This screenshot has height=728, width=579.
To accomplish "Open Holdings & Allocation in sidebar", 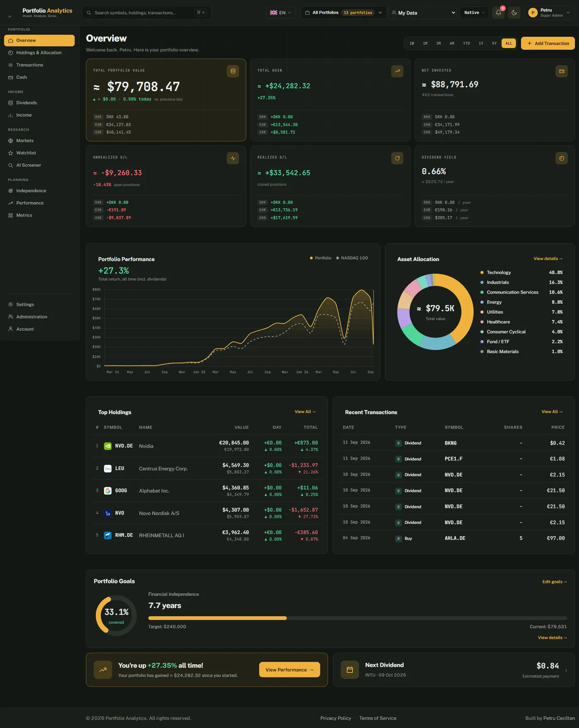I will tap(39, 53).
